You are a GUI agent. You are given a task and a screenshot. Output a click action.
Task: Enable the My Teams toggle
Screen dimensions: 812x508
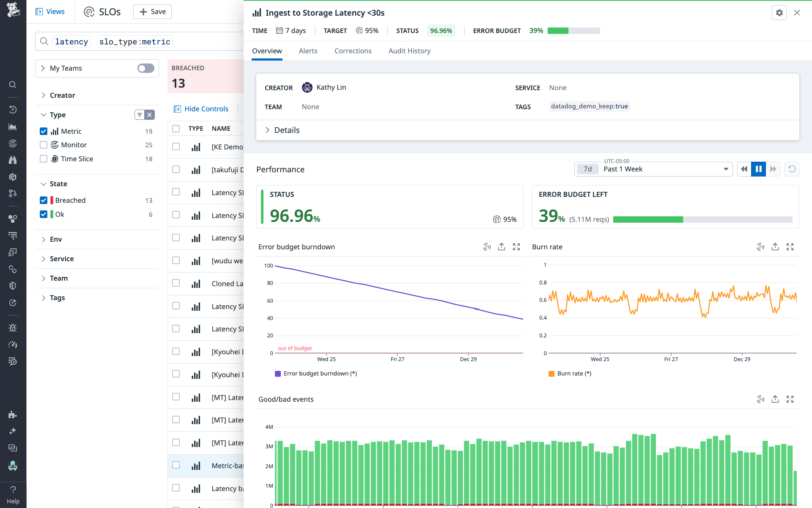pos(145,68)
